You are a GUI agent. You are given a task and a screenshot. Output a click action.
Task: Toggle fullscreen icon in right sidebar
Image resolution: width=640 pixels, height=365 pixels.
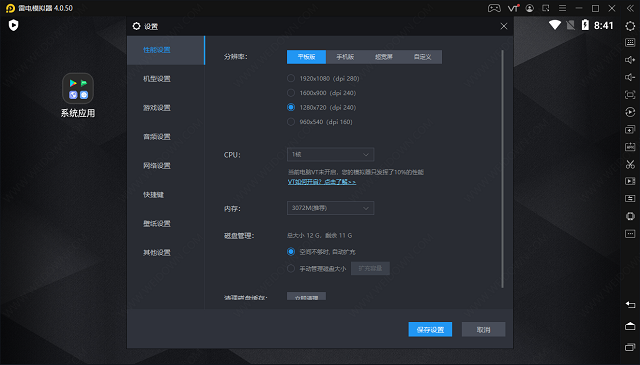630,95
